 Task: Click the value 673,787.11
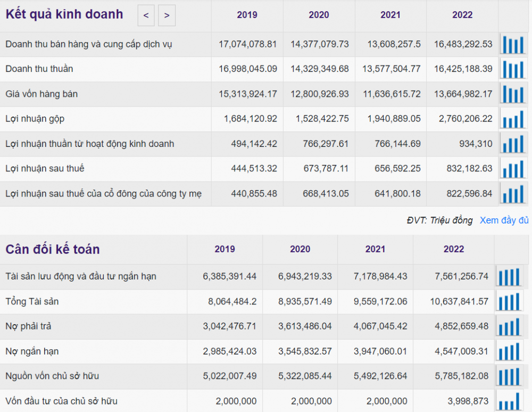point(326,169)
